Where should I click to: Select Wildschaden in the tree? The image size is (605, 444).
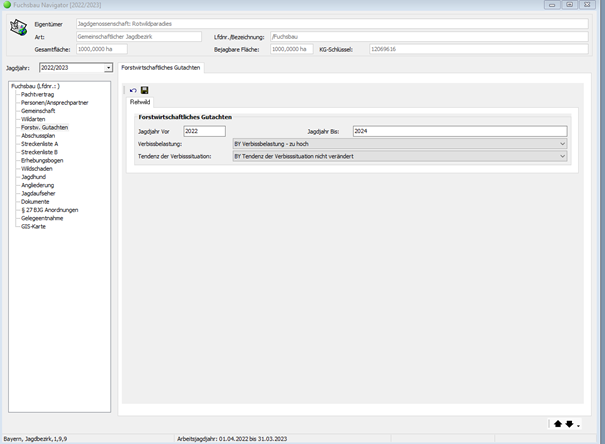pyautogui.click(x=37, y=168)
